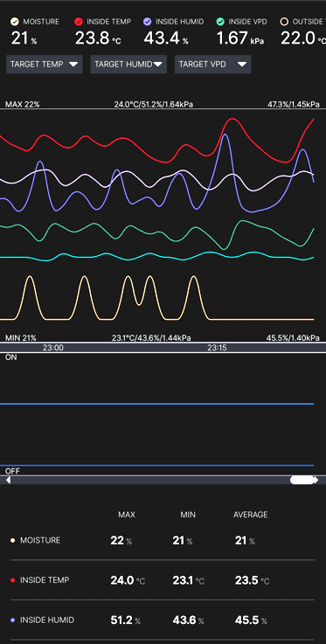Click the 45.5%/1.40kPa bottom axis label

pyautogui.click(x=293, y=338)
